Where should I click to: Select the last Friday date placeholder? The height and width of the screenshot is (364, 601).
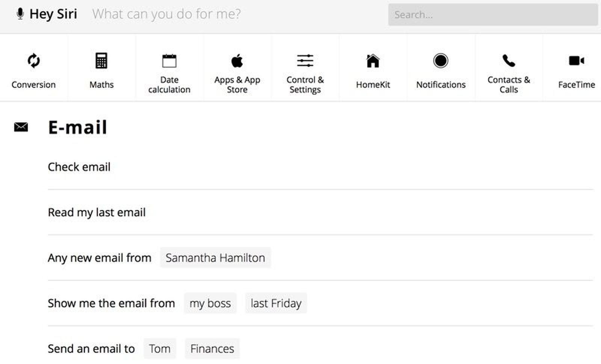(276, 303)
